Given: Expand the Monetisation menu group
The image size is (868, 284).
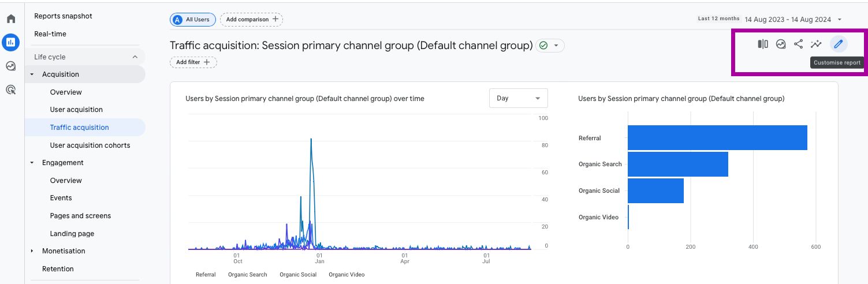Looking at the screenshot, I should (x=32, y=251).
